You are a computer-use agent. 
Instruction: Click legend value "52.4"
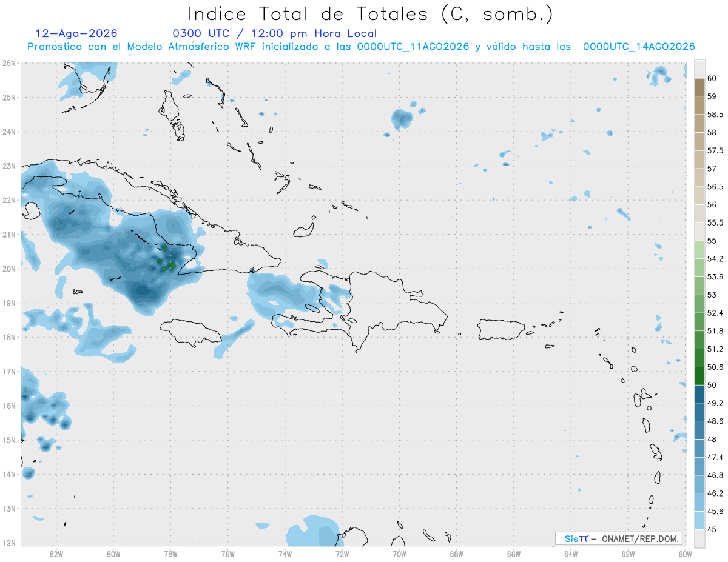(x=715, y=313)
